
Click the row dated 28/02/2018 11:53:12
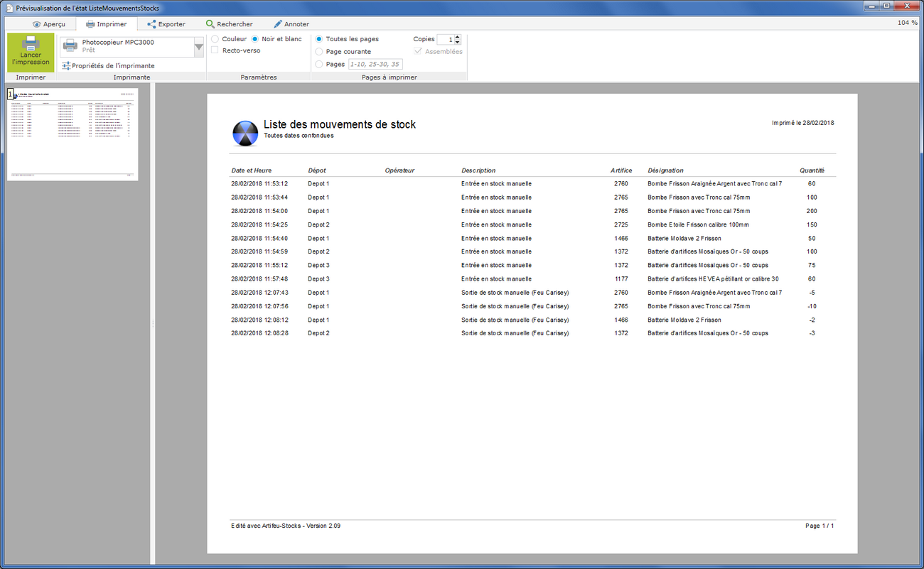click(x=532, y=184)
